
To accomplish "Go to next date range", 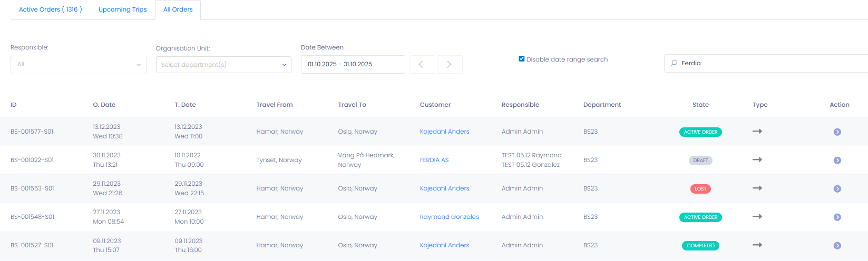I will (x=450, y=64).
